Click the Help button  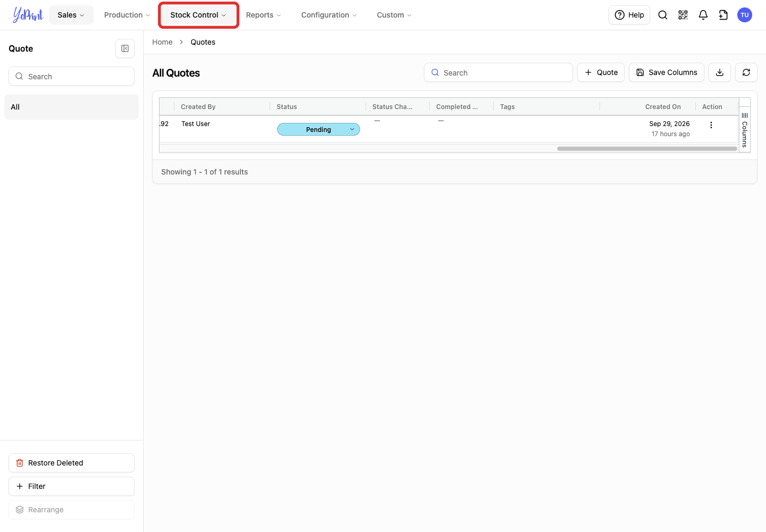coord(629,15)
